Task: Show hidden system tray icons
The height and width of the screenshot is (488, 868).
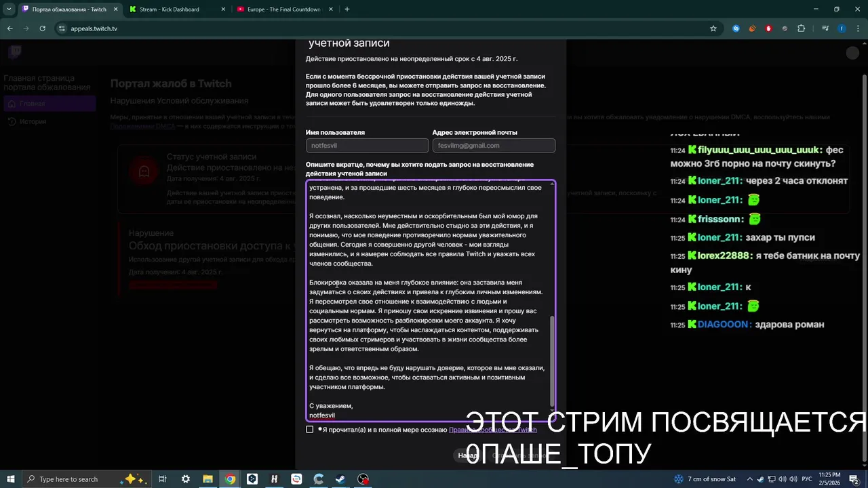Action: [x=751, y=479]
